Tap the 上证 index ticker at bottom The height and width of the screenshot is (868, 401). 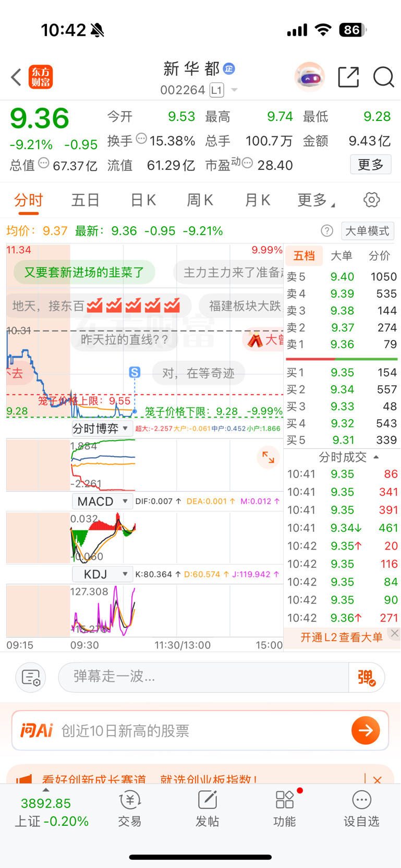point(51,812)
